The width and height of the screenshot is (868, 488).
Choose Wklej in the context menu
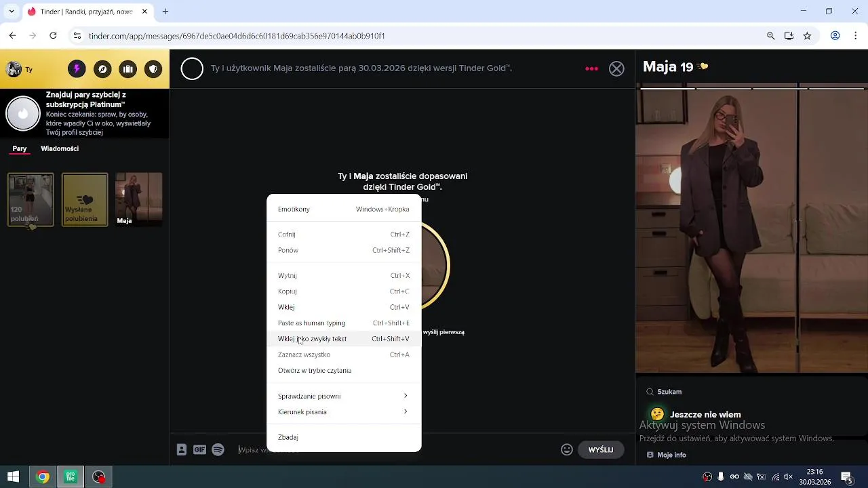click(344, 307)
